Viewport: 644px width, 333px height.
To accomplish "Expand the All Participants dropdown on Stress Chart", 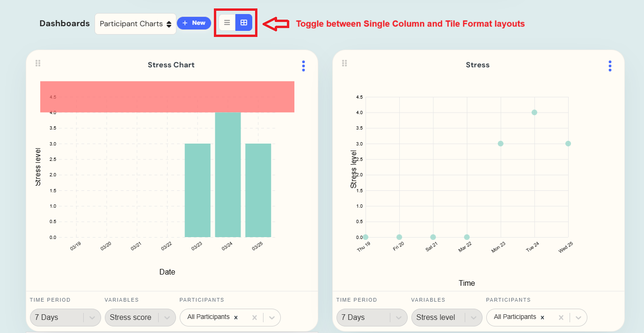I will [271, 317].
